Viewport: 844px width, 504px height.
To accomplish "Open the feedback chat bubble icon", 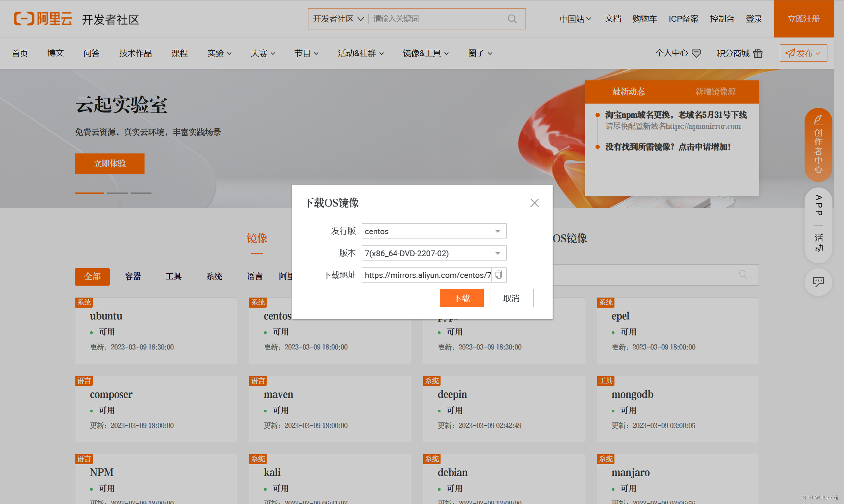I will (818, 282).
